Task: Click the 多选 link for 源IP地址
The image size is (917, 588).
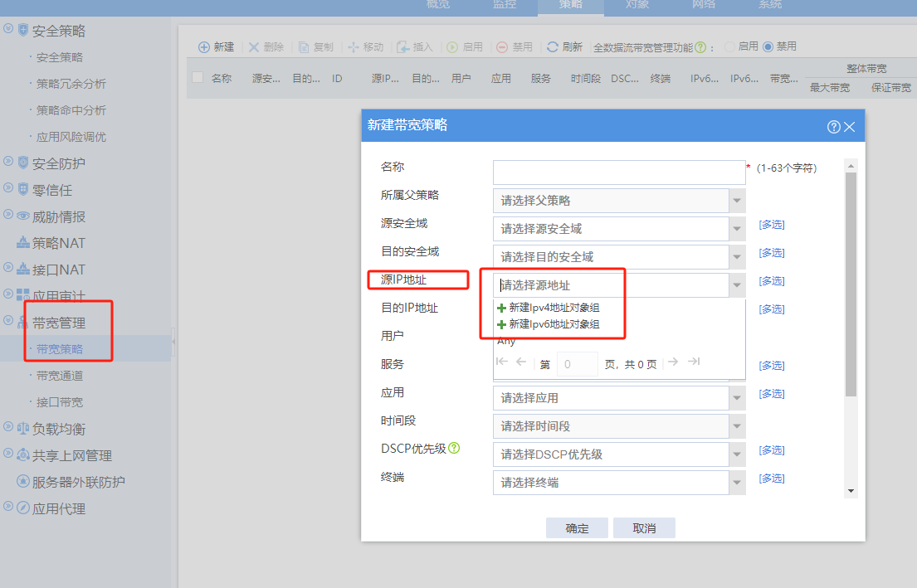Action: [x=772, y=280]
